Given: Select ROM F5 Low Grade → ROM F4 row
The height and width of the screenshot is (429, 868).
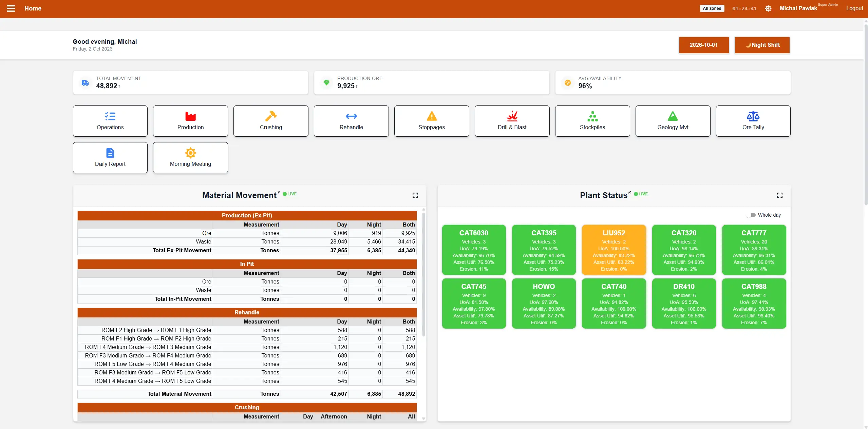Looking at the screenshot, I should [247, 364].
